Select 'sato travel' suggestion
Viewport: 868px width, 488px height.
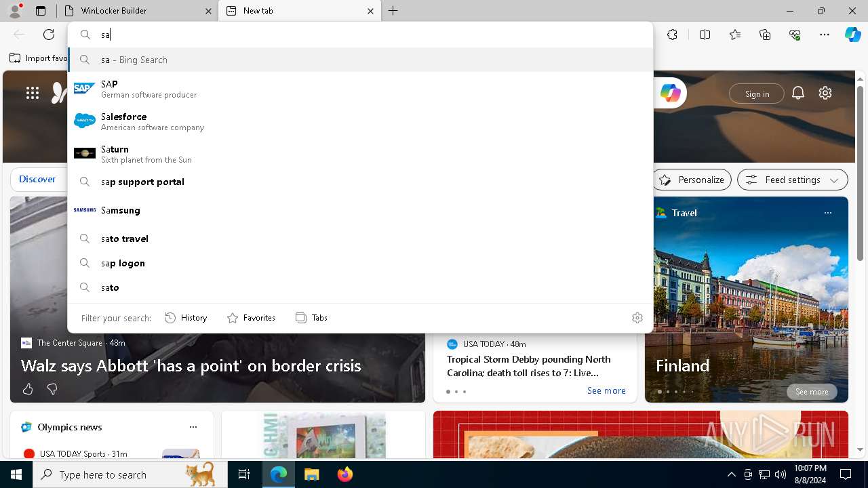click(360, 239)
